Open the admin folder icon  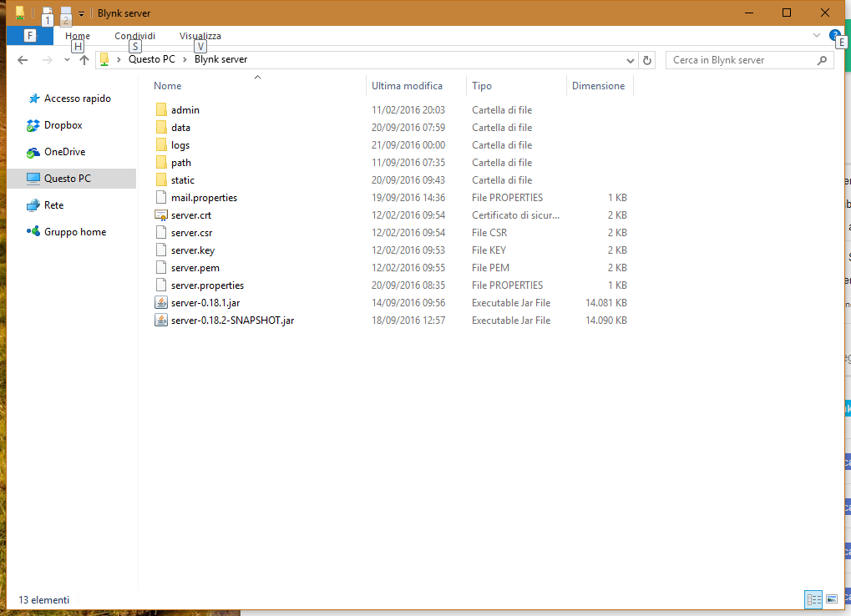tap(161, 110)
